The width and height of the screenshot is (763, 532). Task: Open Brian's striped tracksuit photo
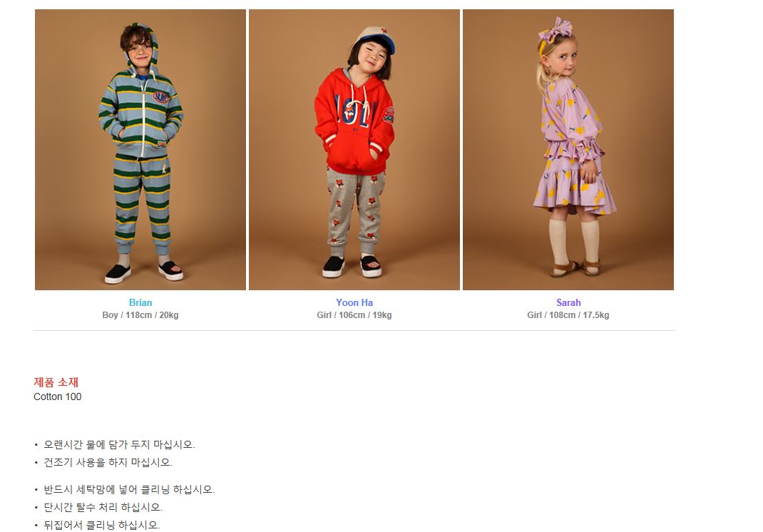[x=140, y=150]
